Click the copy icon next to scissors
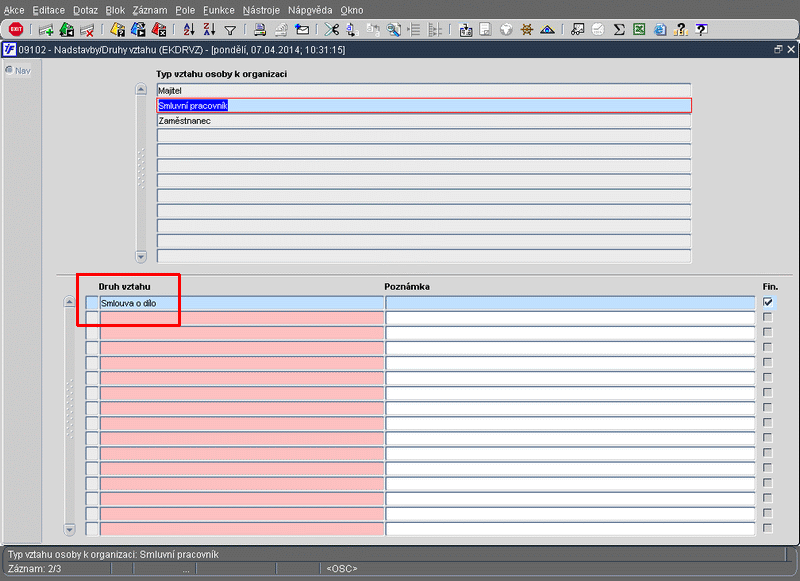Screen dimensions: 800x581 352,30
